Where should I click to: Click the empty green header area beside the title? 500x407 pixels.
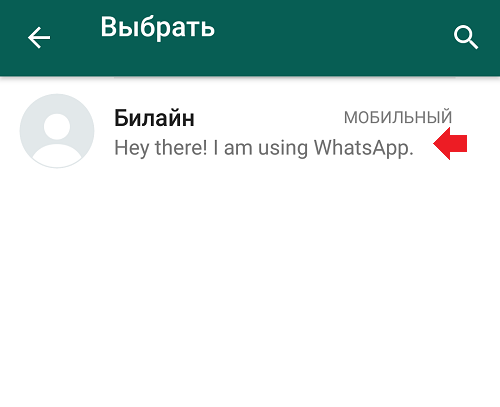tap(333, 38)
